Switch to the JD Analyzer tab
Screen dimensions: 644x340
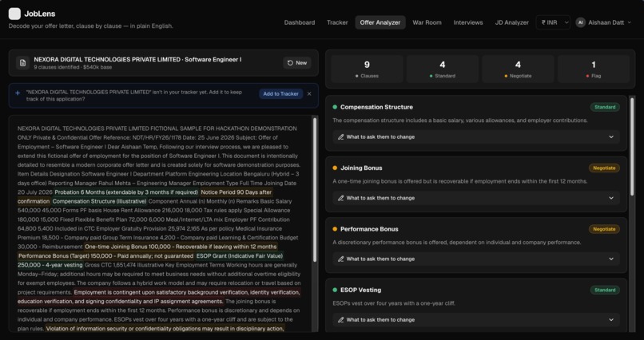point(511,22)
